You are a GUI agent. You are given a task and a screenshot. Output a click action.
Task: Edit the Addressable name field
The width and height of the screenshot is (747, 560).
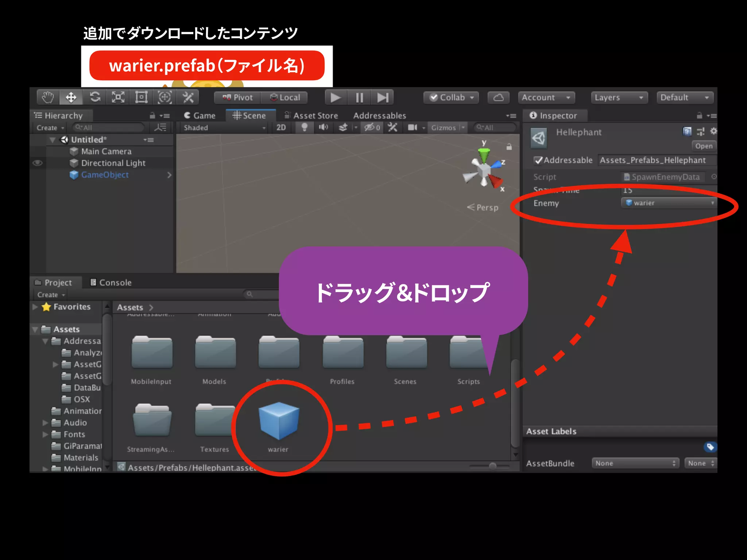657,160
